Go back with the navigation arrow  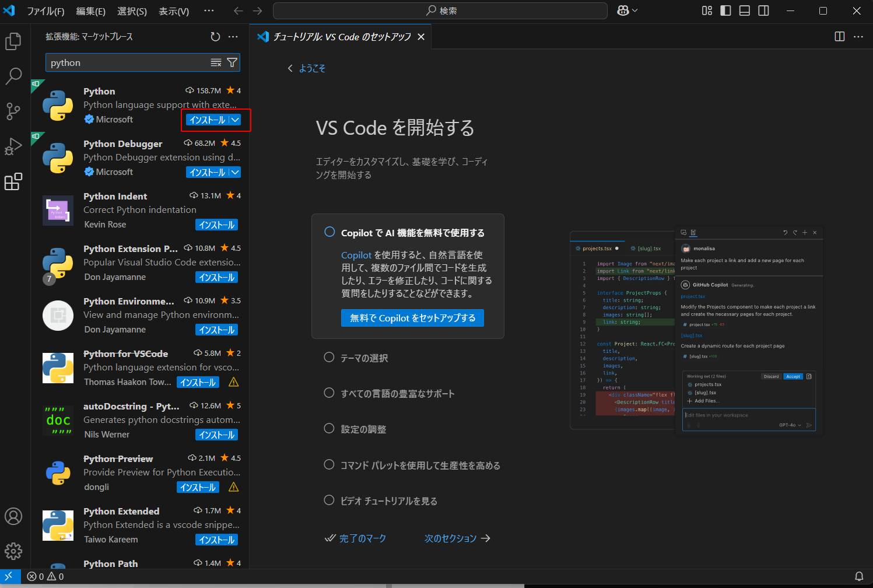point(238,10)
